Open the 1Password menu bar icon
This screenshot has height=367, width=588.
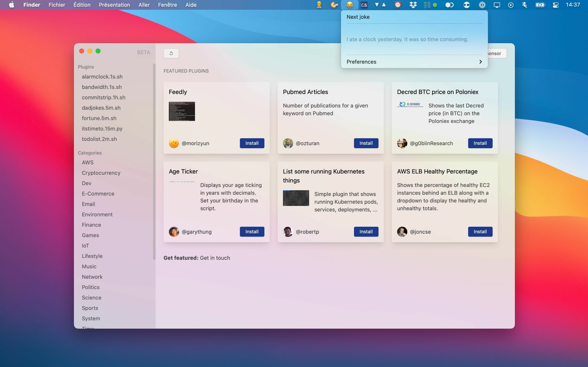(482, 5)
